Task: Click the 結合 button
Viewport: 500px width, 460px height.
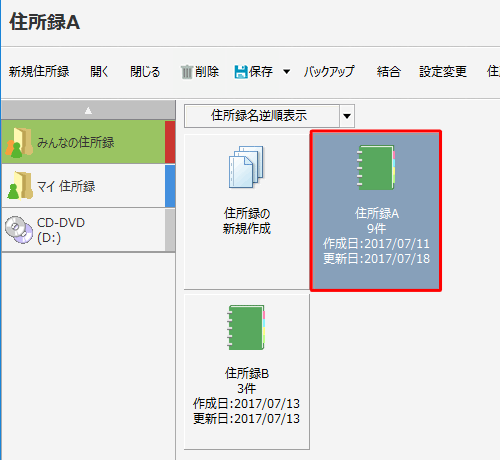Action: pos(388,72)
